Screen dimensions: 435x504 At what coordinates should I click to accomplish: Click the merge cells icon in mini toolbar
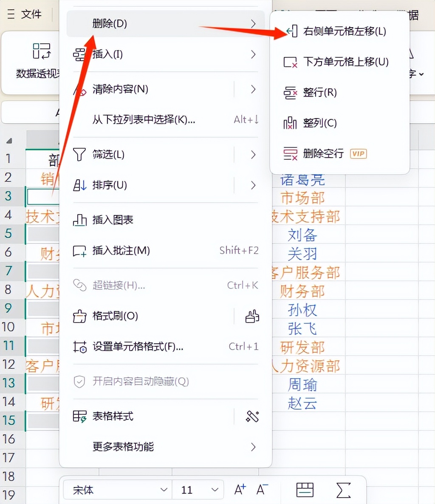point(305,490)
